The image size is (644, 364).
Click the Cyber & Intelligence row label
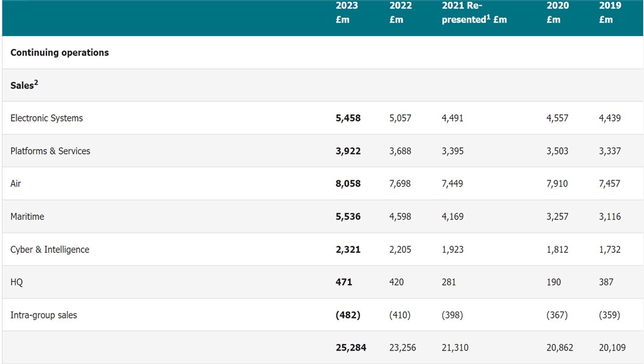49,250
